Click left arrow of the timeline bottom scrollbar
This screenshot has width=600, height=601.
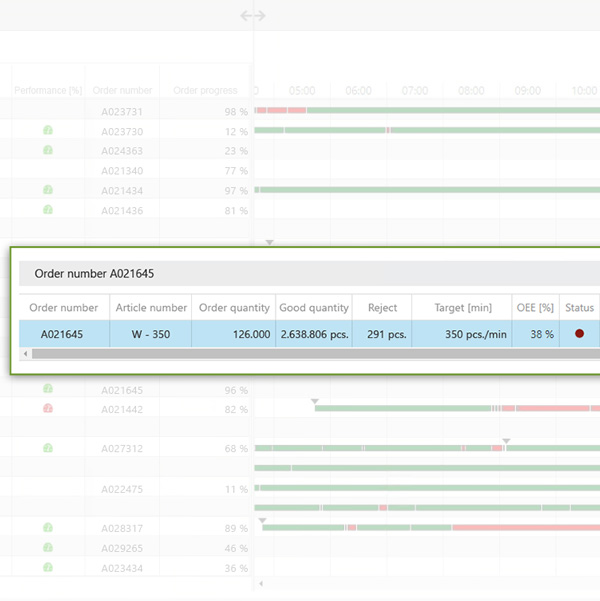(x=261, y=583)
